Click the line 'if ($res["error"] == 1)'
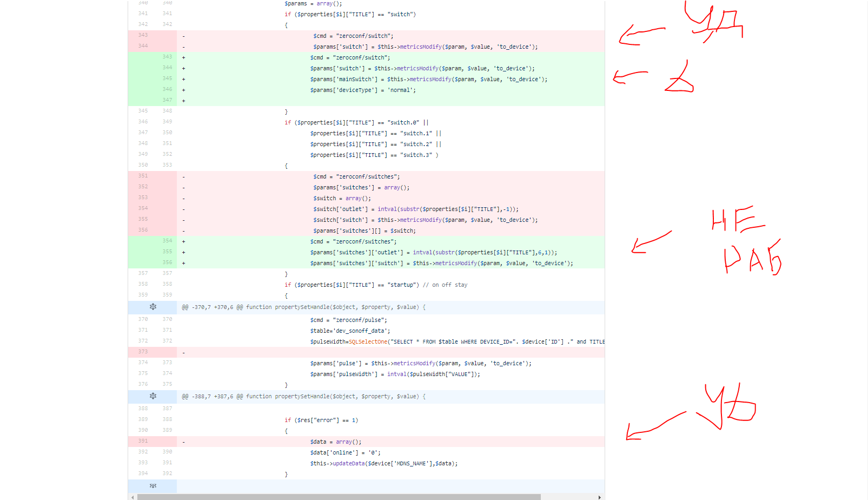The width and height of the screenshot is (868, 500). click(x=321, y=420)
